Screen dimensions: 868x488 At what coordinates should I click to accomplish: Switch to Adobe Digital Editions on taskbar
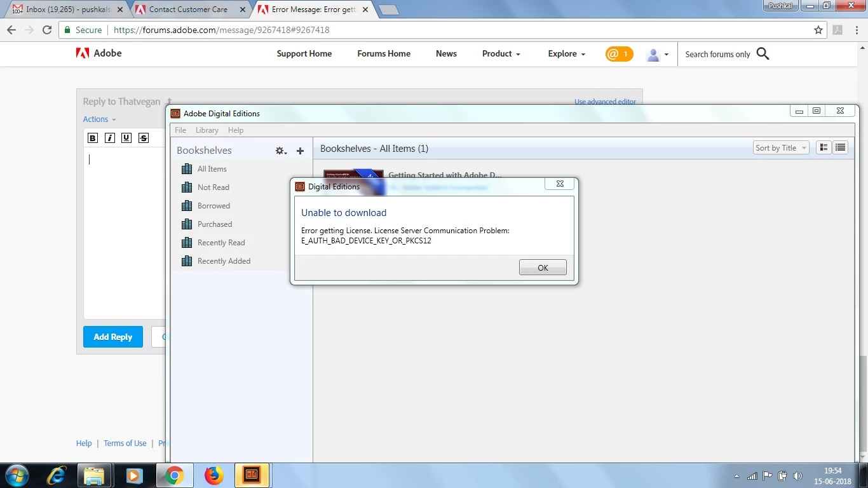point(252,475)
